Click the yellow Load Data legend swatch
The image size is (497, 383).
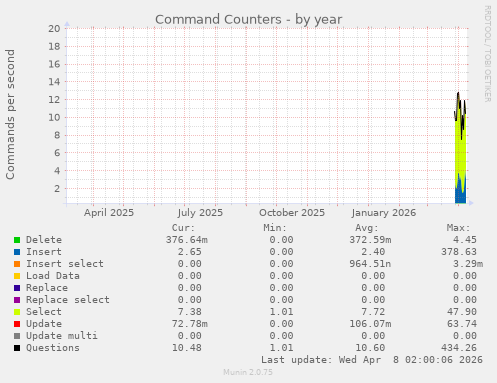pos(17,276)
